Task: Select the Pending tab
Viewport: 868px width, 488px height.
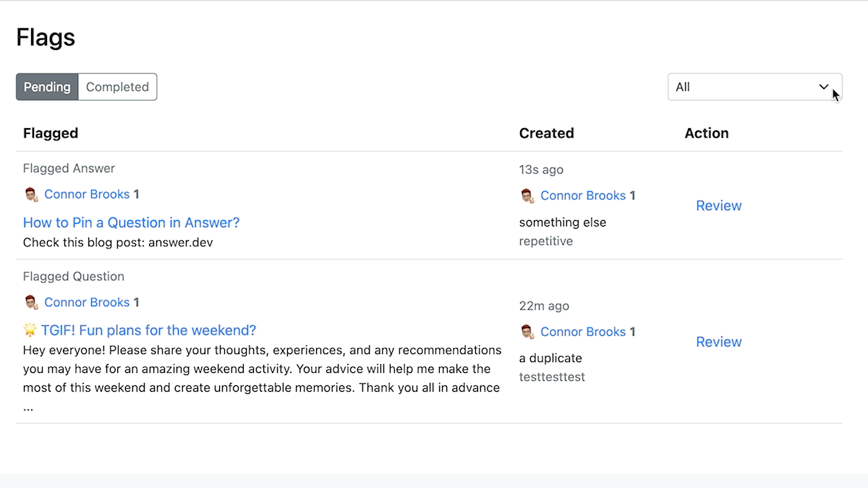Action: point(46,86)
